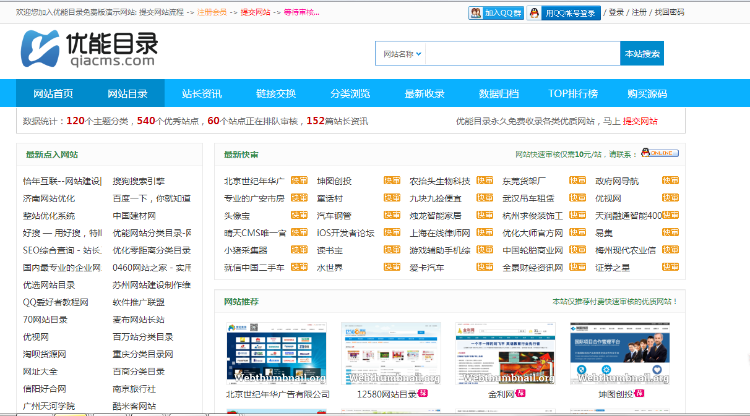Open 北京世纪年华广告有限公司 thumbnail

tap(276, 353)
